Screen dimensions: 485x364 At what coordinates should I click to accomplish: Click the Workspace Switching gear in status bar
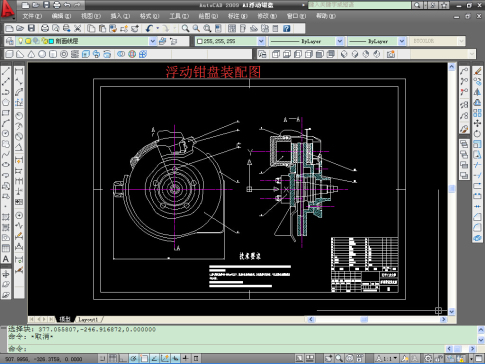pos(429,359)
